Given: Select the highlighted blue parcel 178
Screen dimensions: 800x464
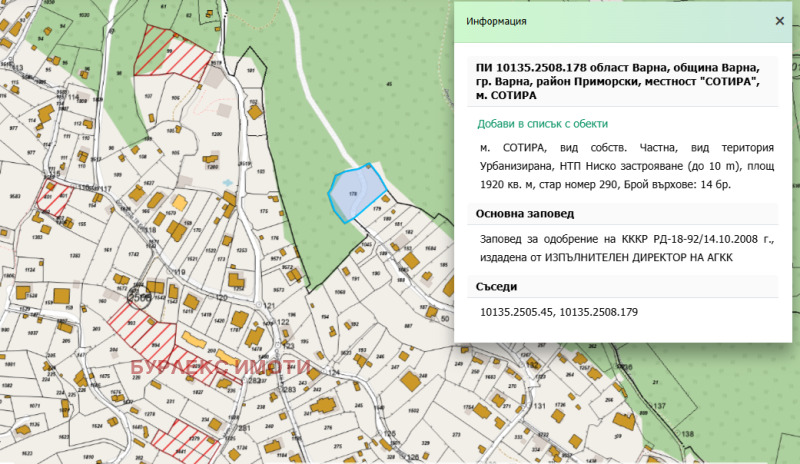Looking at the screenshot, I should pos(357,193).
